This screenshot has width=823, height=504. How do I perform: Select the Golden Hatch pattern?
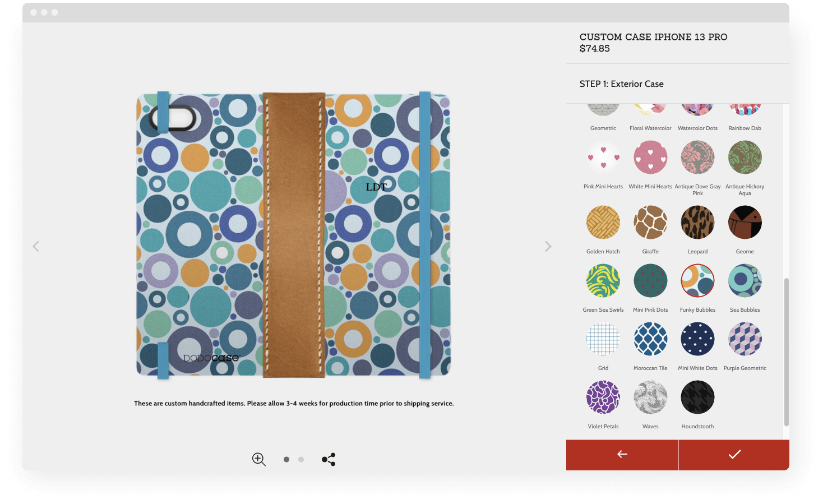pyautogui.click(x=603, y=223)
